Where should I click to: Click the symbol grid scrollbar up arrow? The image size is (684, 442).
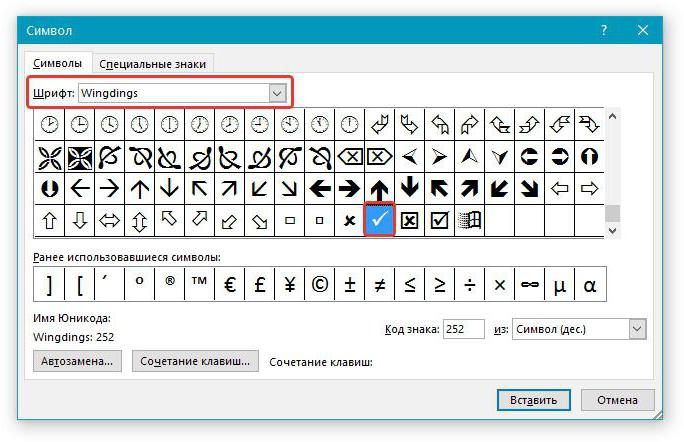tap(612, 116)
